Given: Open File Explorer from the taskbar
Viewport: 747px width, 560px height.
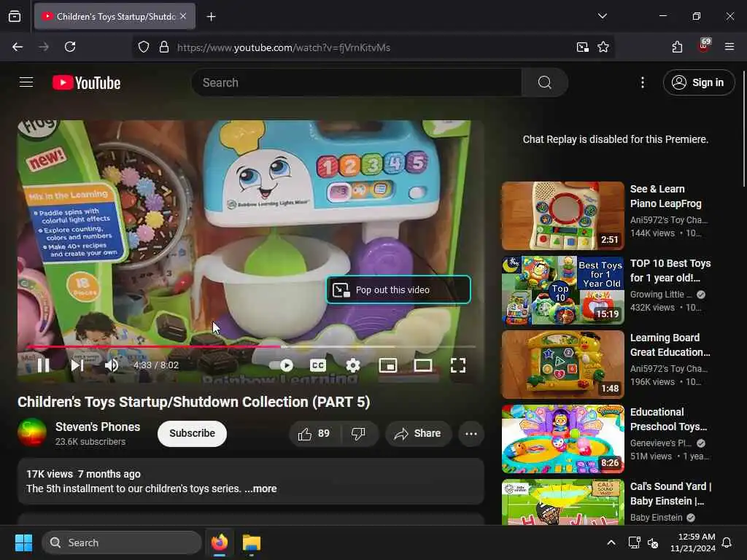Looking at the screenshot, I should [x=252, y=542].
